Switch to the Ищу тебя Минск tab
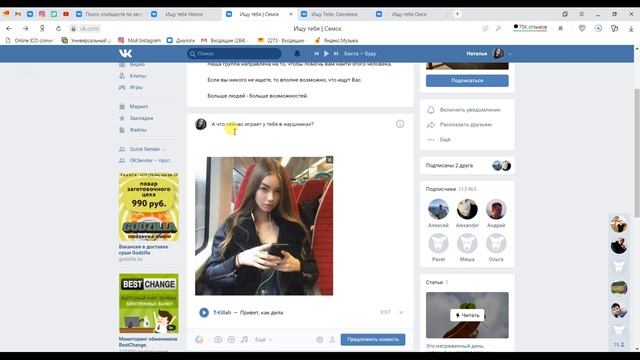Screen dimensions: 640x360 pyautogui.click(x=184, y=14)
